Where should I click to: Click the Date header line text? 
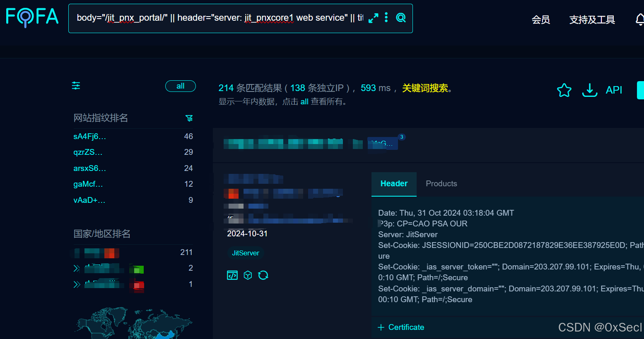pyautogui.click(x=446, y=213)
